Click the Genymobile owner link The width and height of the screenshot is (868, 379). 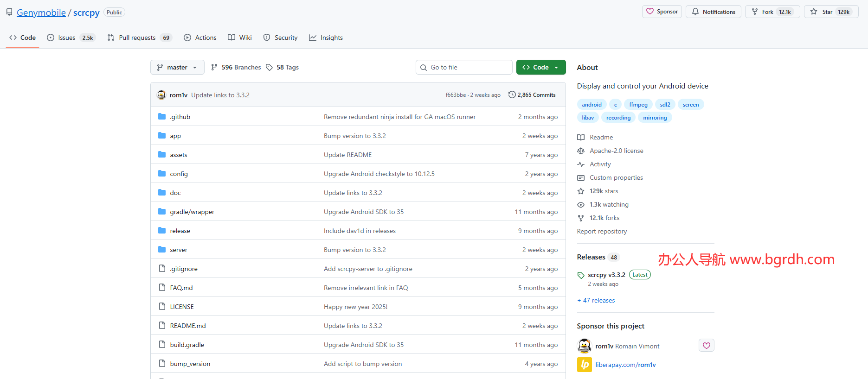pos(41,13)
